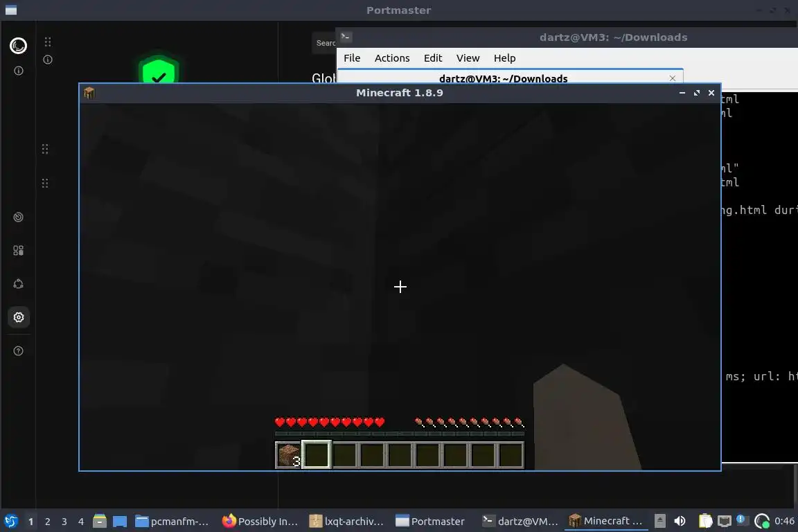Switch to virtual desktop 2

tap(47, 522)
